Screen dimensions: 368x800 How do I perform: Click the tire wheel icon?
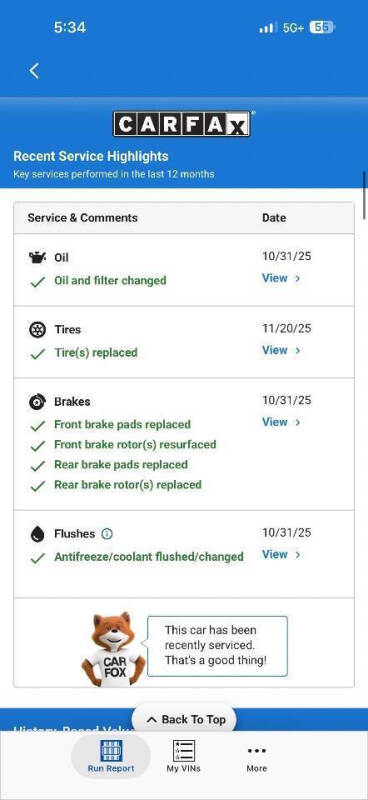[37, 330]
